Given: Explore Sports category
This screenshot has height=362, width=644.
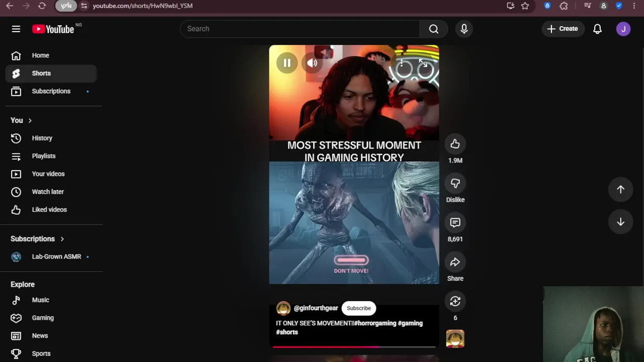Looking at the screenshot, I should click(x=51, y=353).
